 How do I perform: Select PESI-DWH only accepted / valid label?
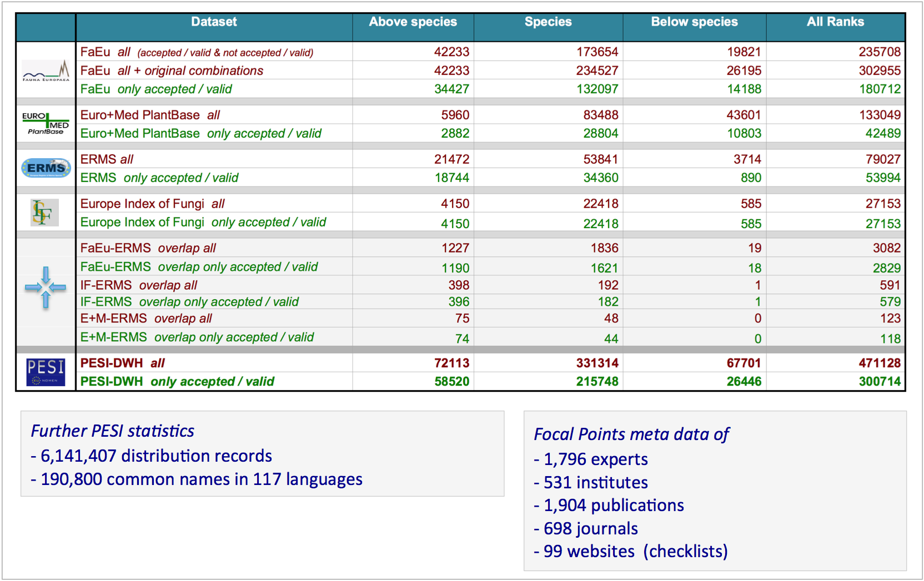pyautogui.click(x=177, y=381)
